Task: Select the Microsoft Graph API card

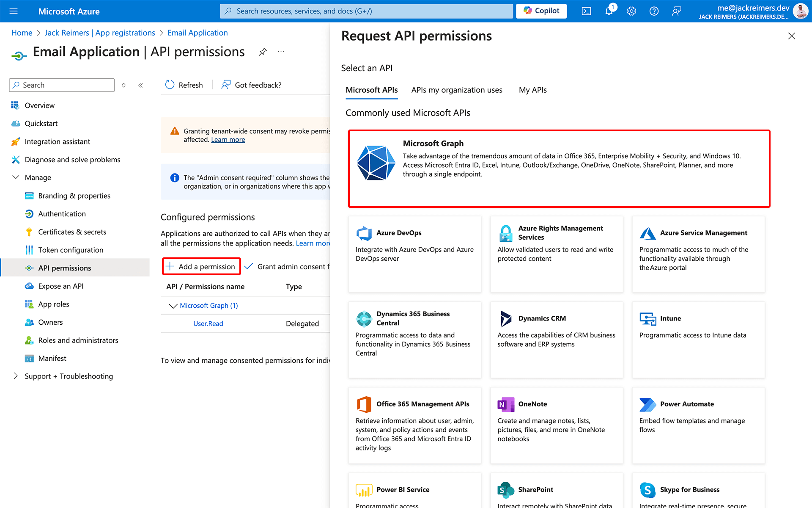Action: click(x=559, y=168)
